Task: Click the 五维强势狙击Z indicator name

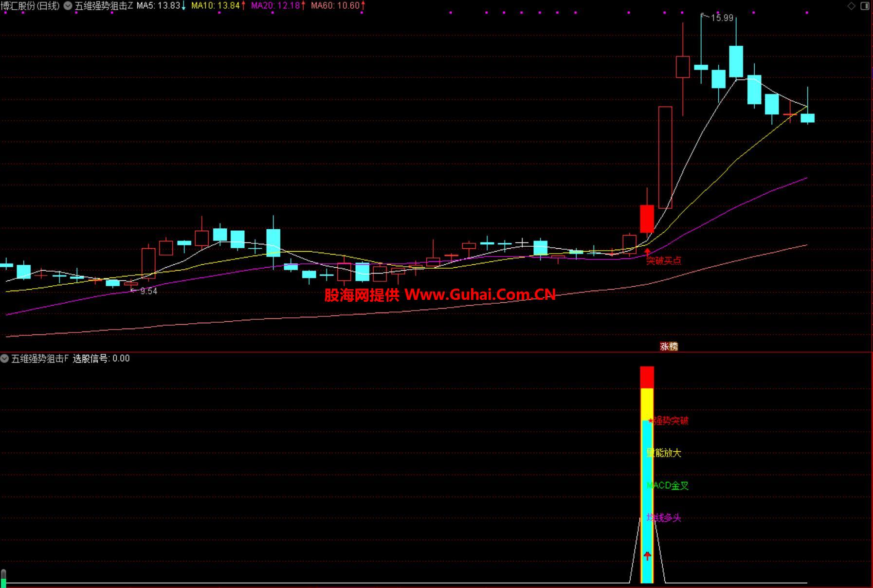Action: pyautogui.click(x=104, y=6)
